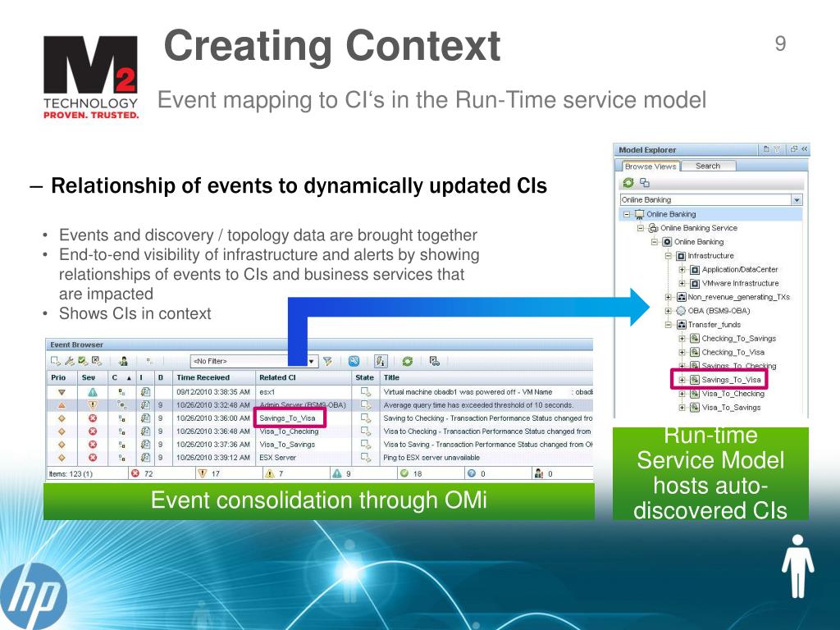Sort by the Prio column header
This screenshot has height=630, width=840.
click(x=62, y=377)
